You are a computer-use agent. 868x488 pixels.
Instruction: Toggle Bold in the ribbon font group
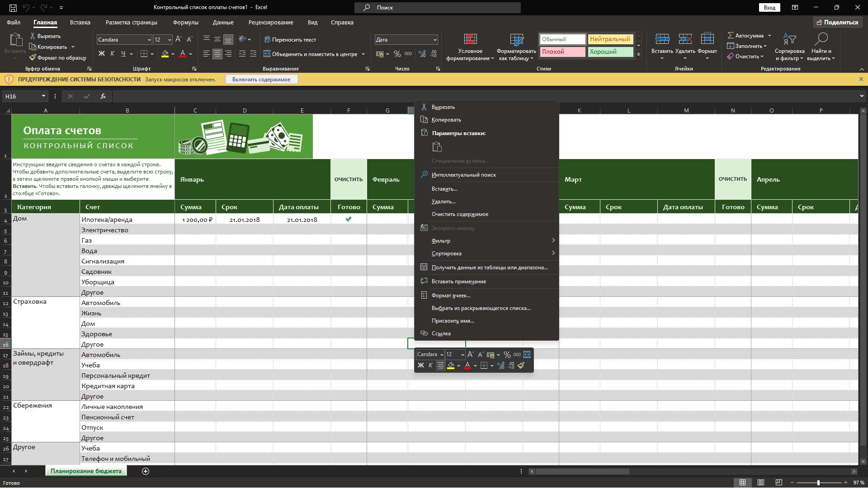102,54
